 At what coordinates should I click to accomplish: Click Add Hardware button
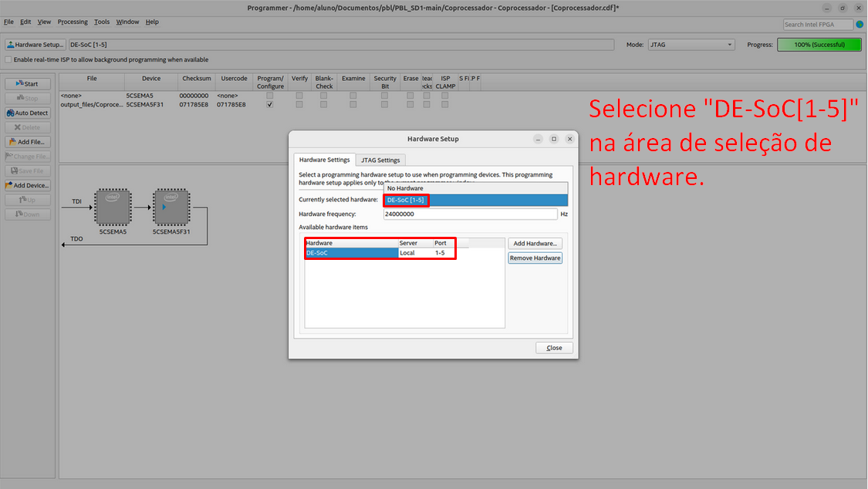tap(535, 244)
